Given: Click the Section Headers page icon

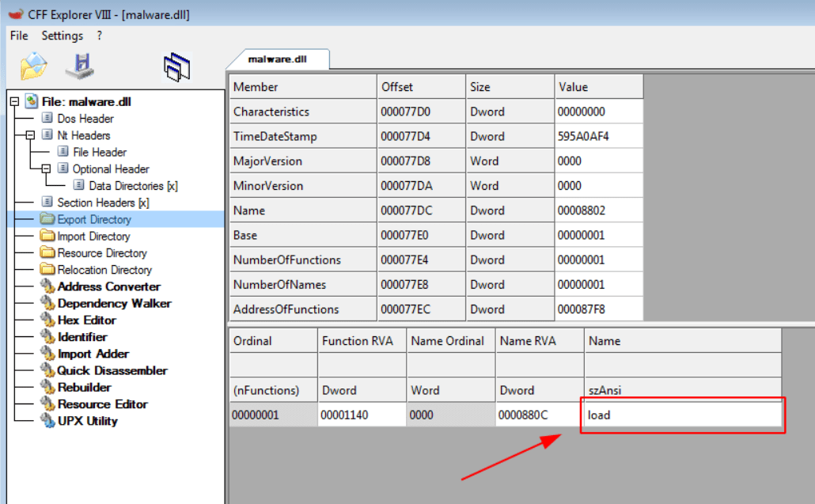Looking at the screenshot, I should click(47, 202).
